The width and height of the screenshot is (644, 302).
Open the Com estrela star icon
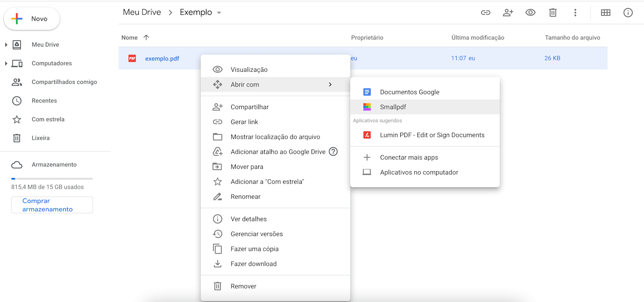point(17,119)
